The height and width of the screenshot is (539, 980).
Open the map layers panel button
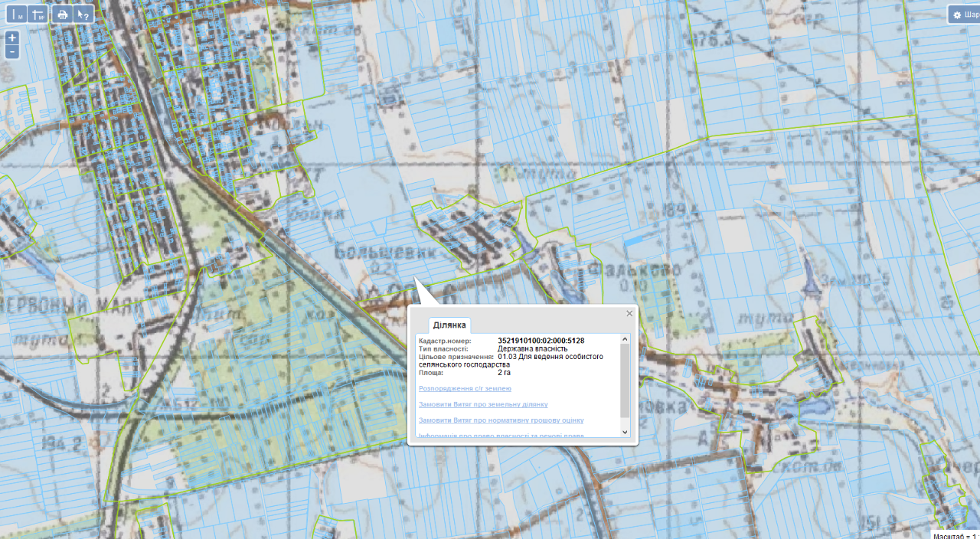965,15
